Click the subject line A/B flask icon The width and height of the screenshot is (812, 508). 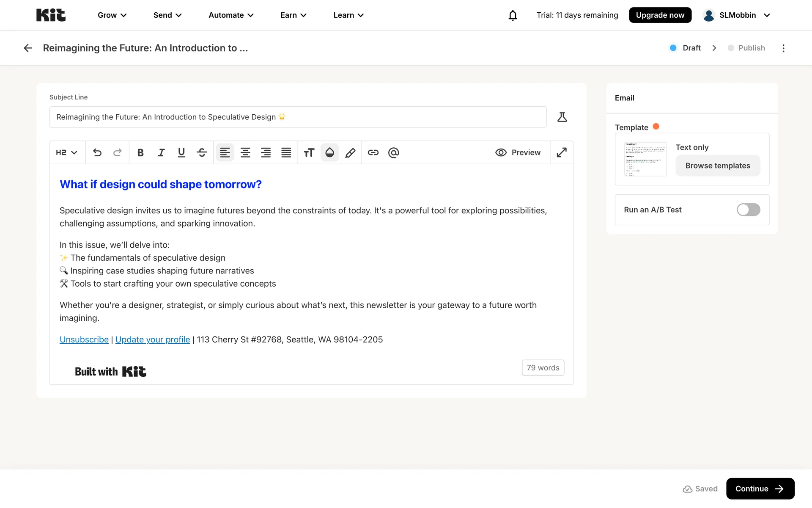pyautogui.click(x=562, y=117)
